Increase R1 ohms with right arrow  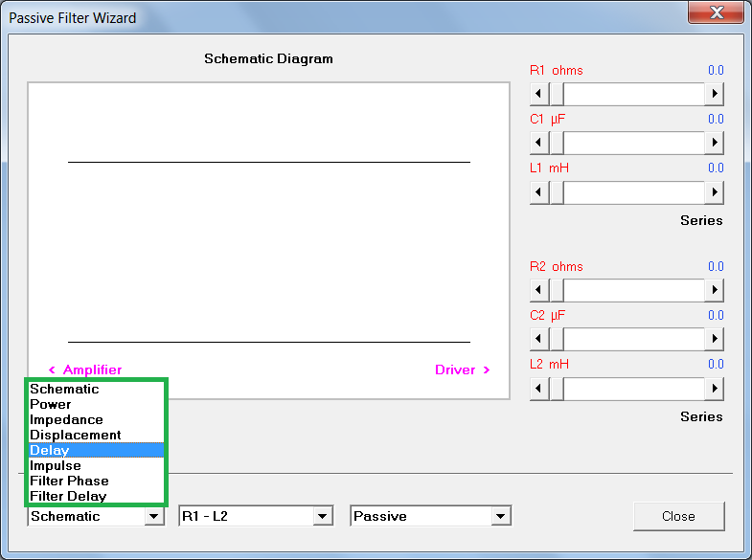(x=714, y=94)
